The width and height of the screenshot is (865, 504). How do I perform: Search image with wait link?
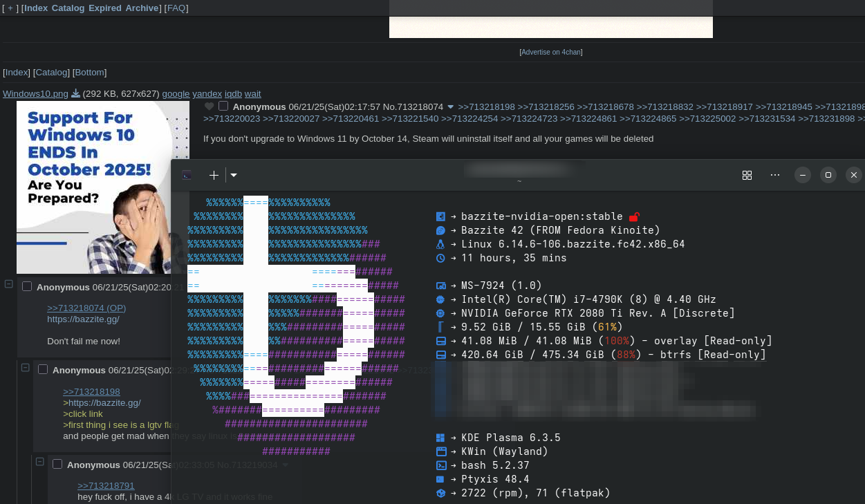click(x=253, y=94)
